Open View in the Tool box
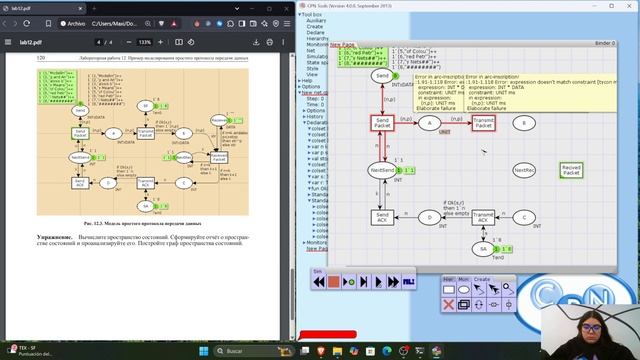The height and width of the screenshot is (360, 640). point(312,75)
